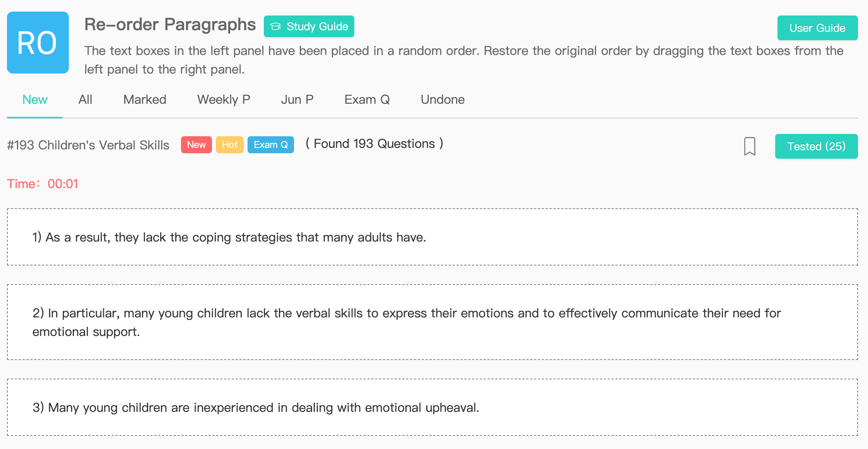
Task: Click the red New tag badge
Action: click(196, 145)
